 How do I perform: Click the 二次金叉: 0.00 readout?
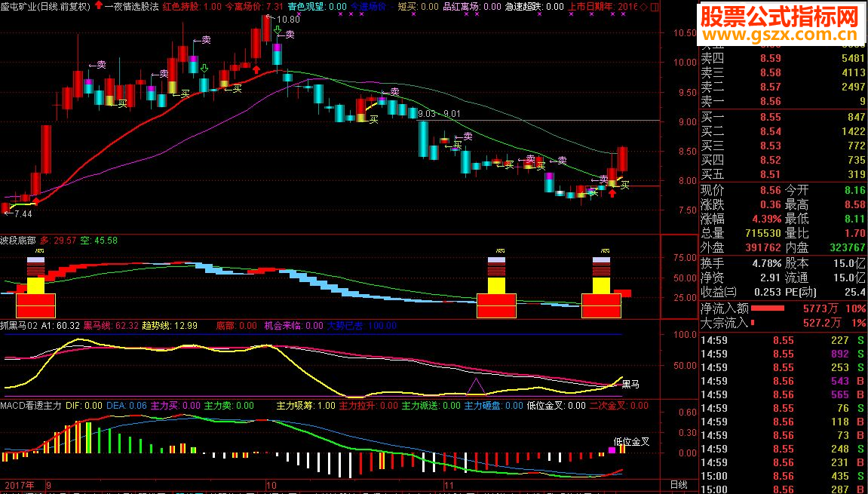[x=619, y=406]
